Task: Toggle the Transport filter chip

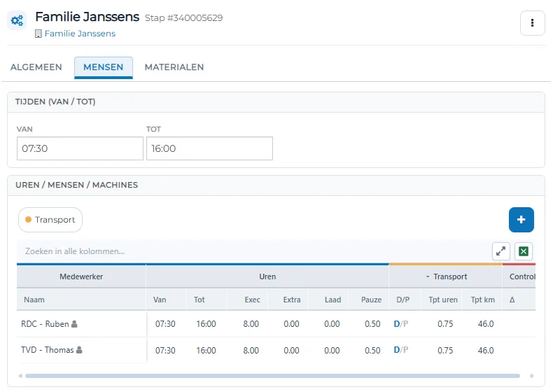Action: point(50,220)
